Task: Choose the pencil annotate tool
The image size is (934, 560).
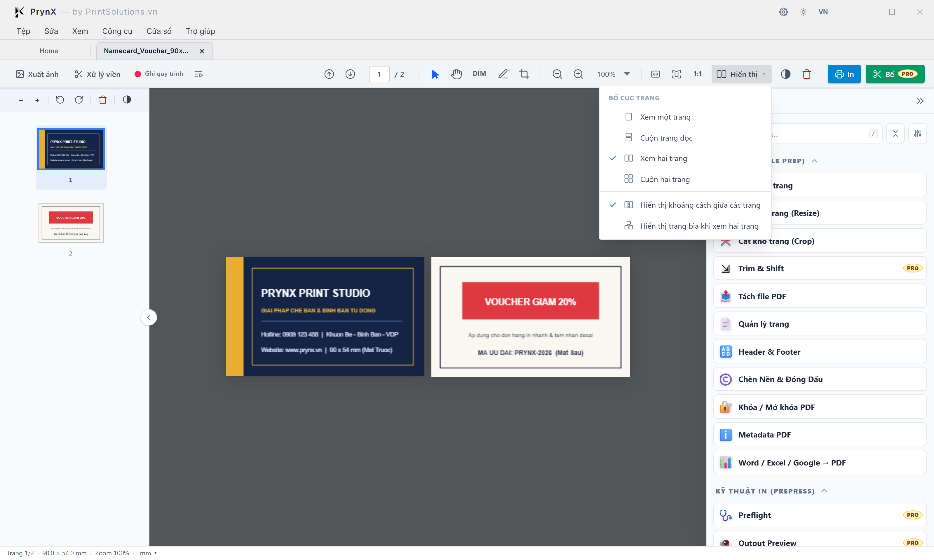Action: pos(503,74)
